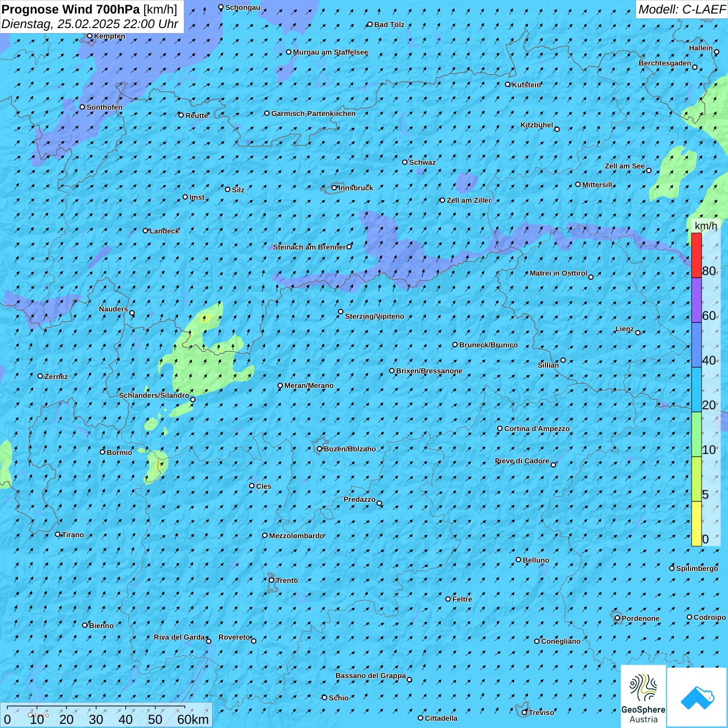Click the 'Spilimbergo' label

pos(697,568)
